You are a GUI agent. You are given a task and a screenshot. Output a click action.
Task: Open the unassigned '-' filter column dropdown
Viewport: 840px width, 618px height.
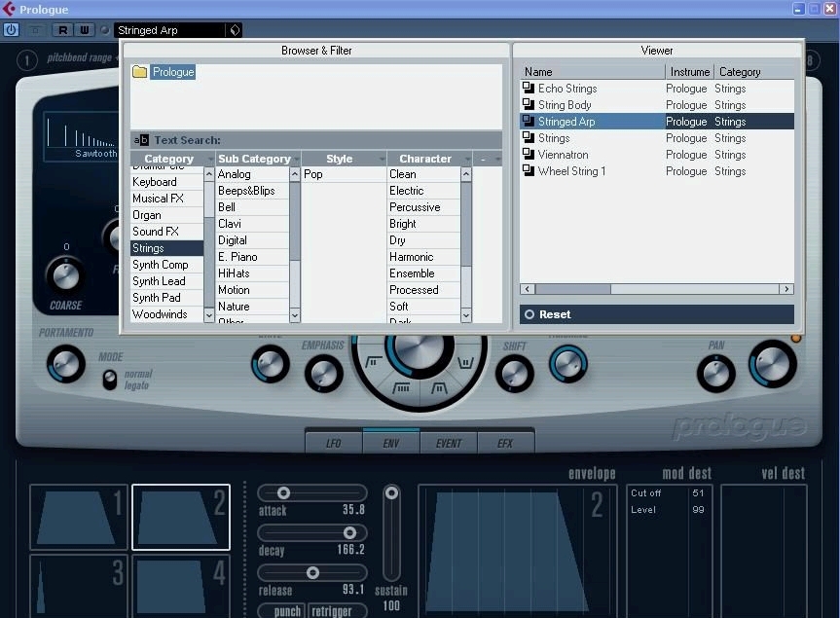click(498, 159)
